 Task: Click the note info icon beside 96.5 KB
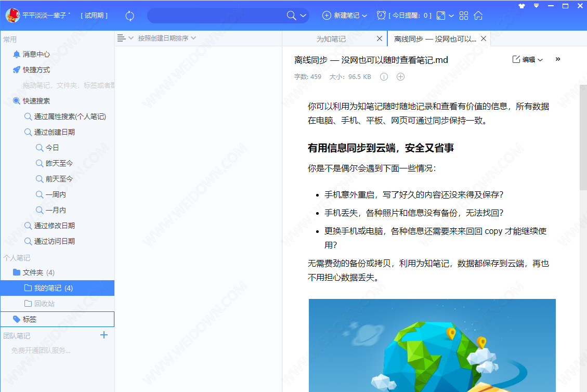coord(384,76)
